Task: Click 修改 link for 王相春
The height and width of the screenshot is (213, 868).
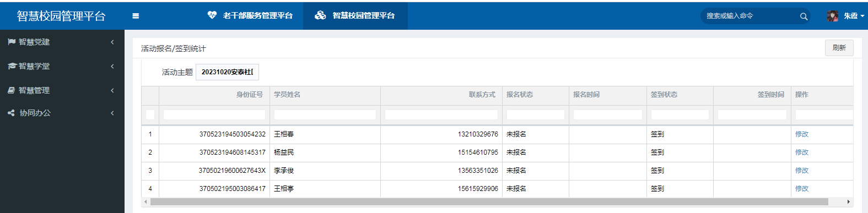Action: pyautogui.click(x=801, y=134)
